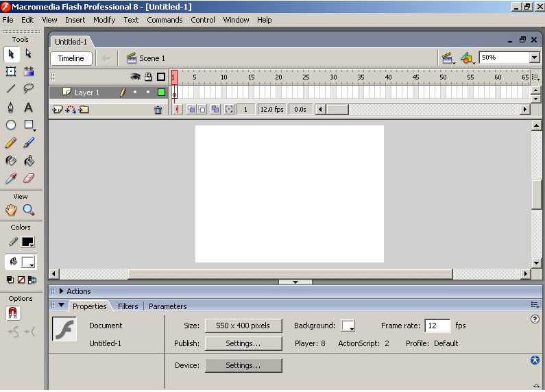545x392 pixels.
Task: Open the zoom percentage dropdown
Action: click(535, 58)
